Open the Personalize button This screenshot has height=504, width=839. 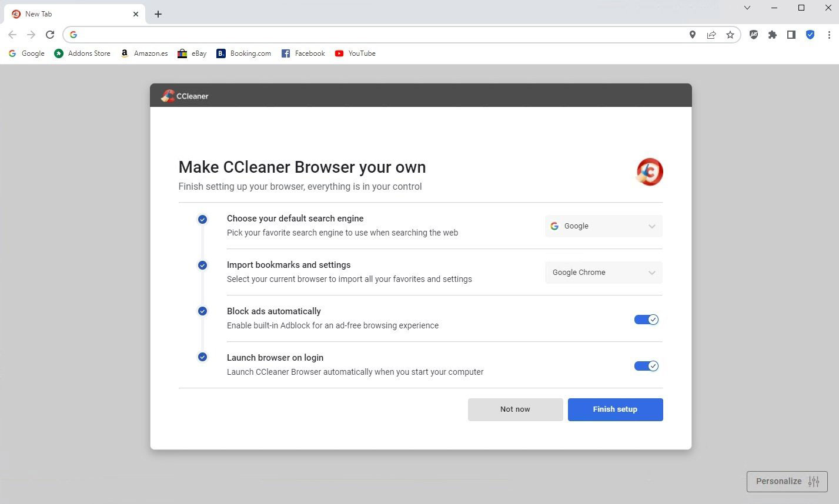(787, 481)
